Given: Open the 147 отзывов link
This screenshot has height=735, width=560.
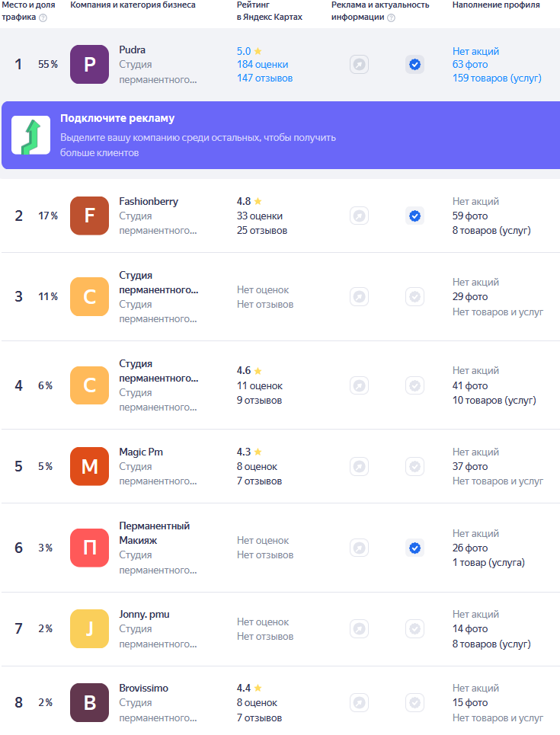Looking at the screenshot, I should 264,78.
